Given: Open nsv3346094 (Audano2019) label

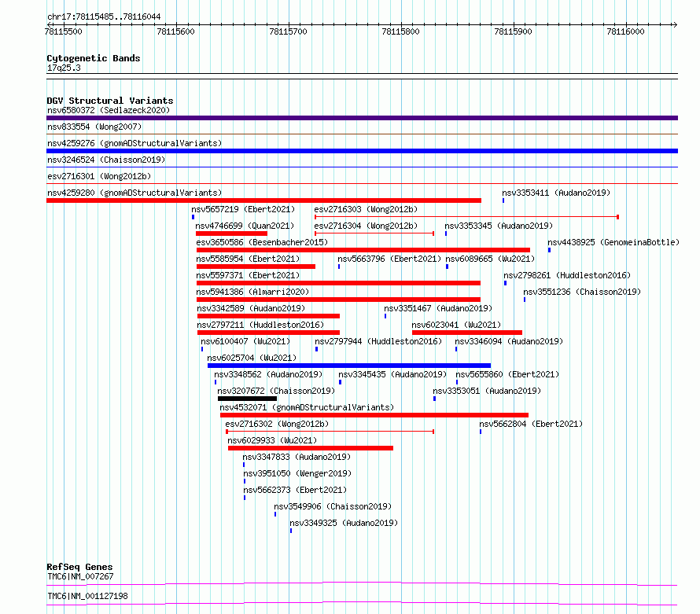Looking at the screenshot, I should point(509,341).
